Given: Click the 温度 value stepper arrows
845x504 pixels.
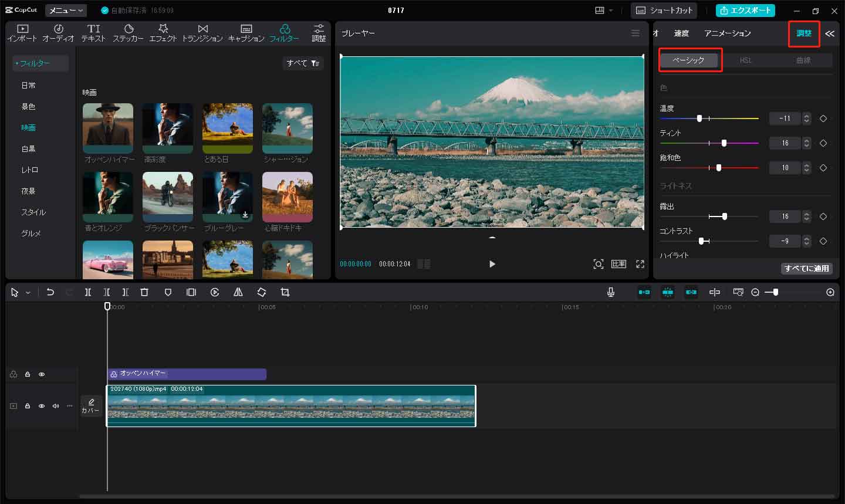Looking at the screenshot, I should coord(807,119).
